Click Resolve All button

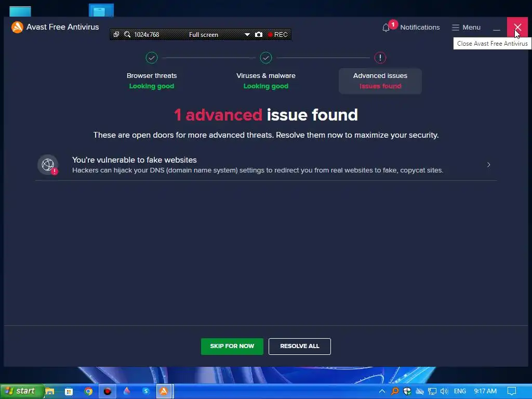pyautogui.click(x=300, y=347)
